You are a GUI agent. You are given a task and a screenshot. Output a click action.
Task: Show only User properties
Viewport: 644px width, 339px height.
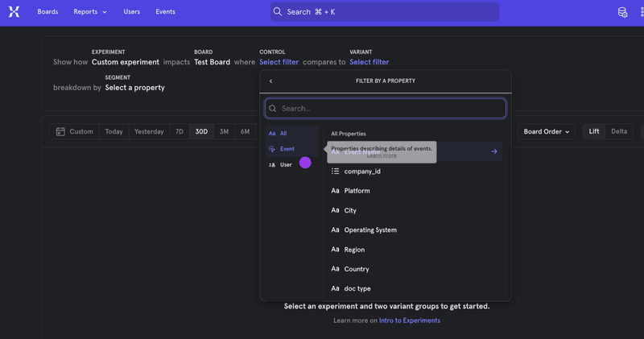point(285,164)
